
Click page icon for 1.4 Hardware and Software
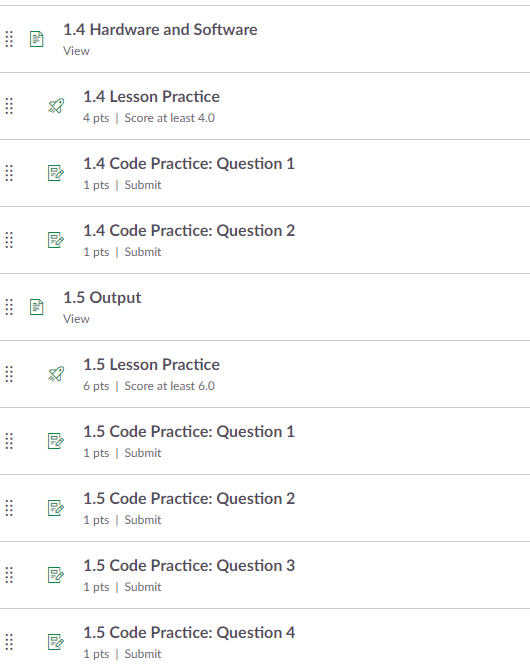(x=37, y=39)
